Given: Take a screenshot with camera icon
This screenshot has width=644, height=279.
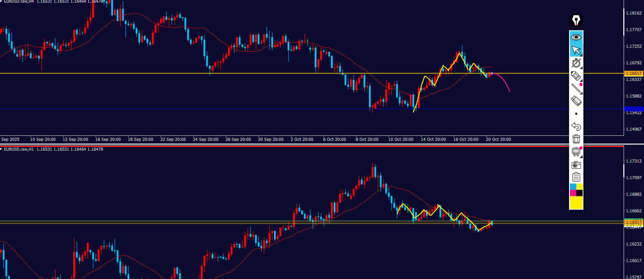Looking at the screenshot, I should pyautogui.click(x=576, y=165).
